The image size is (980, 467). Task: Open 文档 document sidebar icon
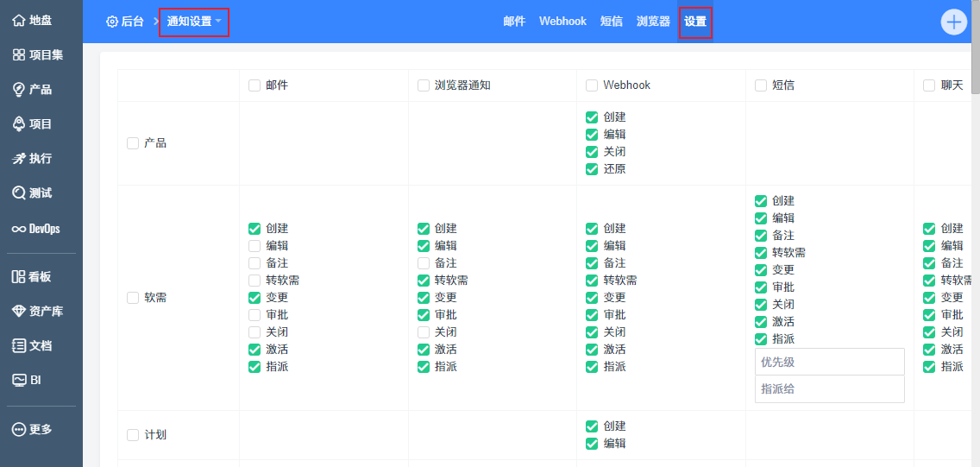pos(18,345)
